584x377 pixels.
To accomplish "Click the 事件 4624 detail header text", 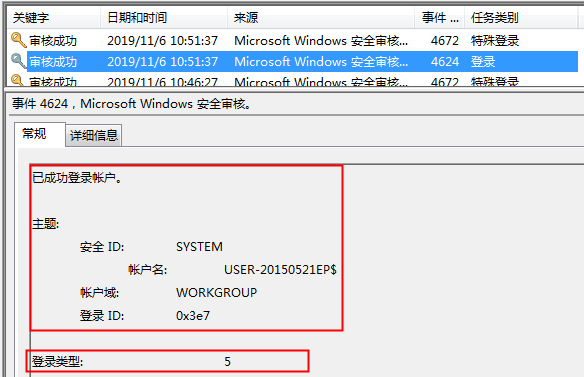I will point(131,104).
